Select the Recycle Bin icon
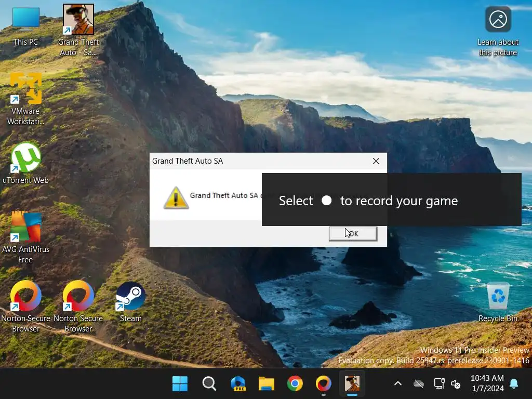The image size is (532, 399). (498, 302)
